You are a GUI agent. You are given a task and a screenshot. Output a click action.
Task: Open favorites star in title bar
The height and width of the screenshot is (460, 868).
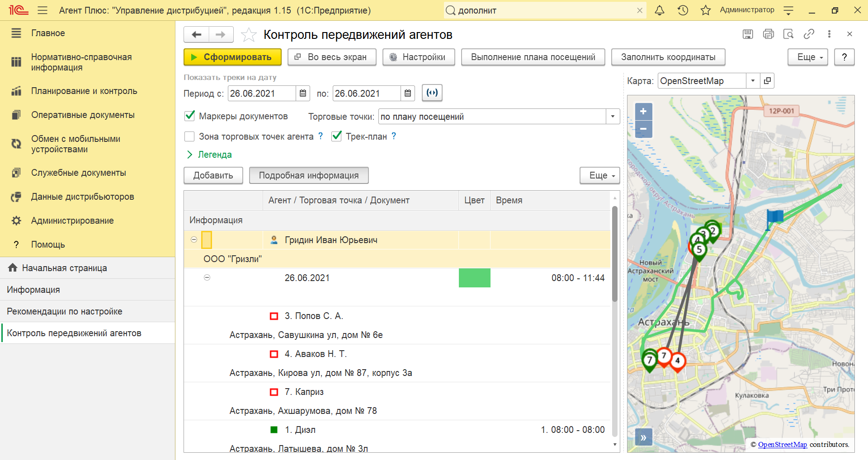tap(705, 10)
